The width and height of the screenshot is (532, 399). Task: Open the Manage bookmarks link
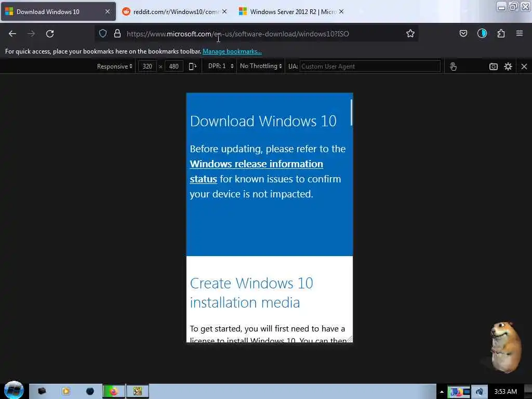point(232,51)
